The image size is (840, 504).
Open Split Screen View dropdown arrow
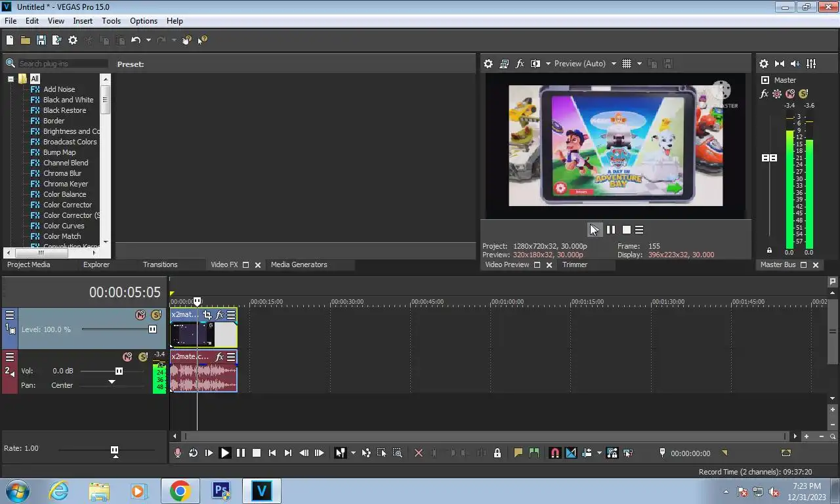[x=548, y=64]
